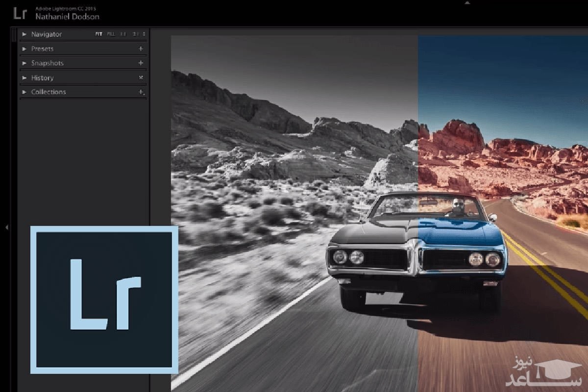Open the History panel disclosure triangle

click(x=24, y=78)
